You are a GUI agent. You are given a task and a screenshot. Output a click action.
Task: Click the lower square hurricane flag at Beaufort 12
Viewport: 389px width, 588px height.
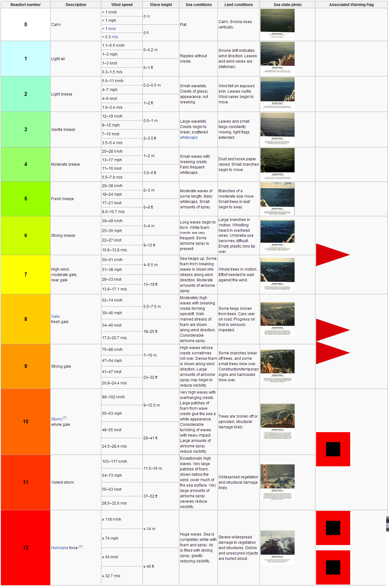(x=333, y=567)
